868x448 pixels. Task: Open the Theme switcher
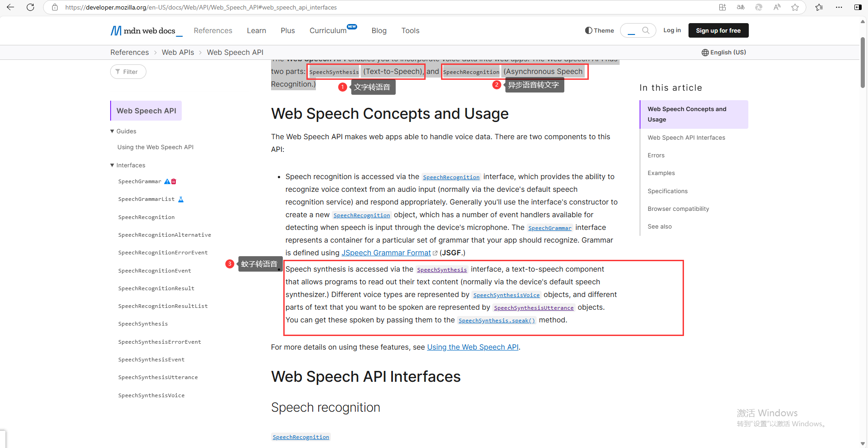pyautogui.click(x=599, y=30)
